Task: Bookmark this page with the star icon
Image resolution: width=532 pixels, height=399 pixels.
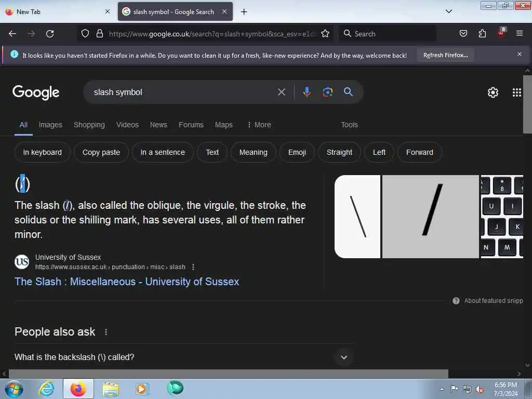Action: (325, 33)
